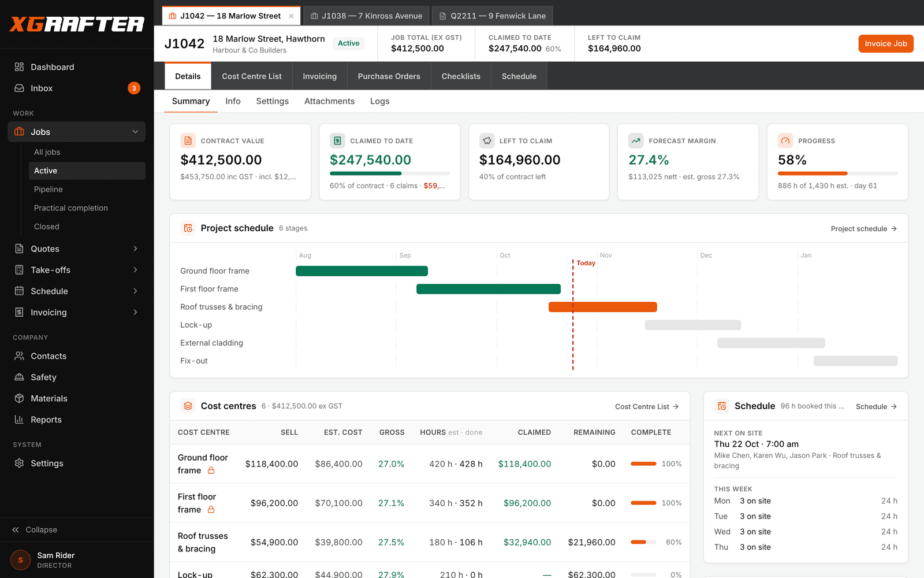Click the Contacts people icon
Viewport: 924px width, 578px height.
click(x=19, y=356)
